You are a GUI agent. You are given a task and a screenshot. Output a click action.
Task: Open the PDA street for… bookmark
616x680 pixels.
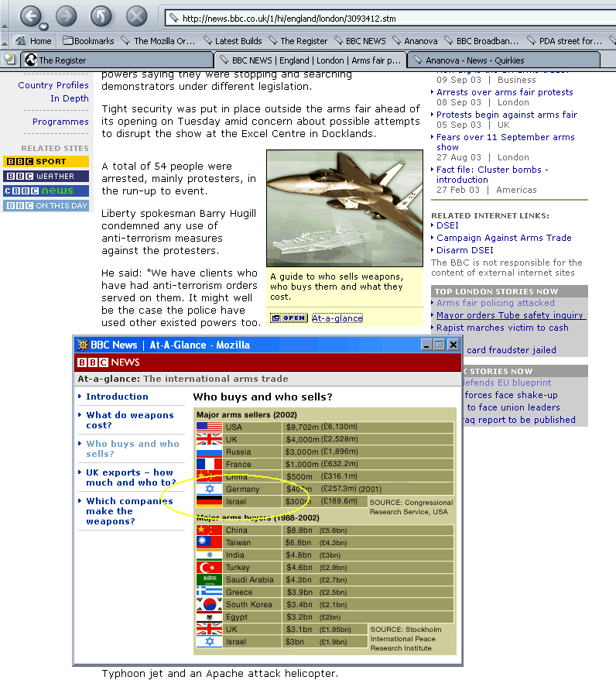(564, 41)
